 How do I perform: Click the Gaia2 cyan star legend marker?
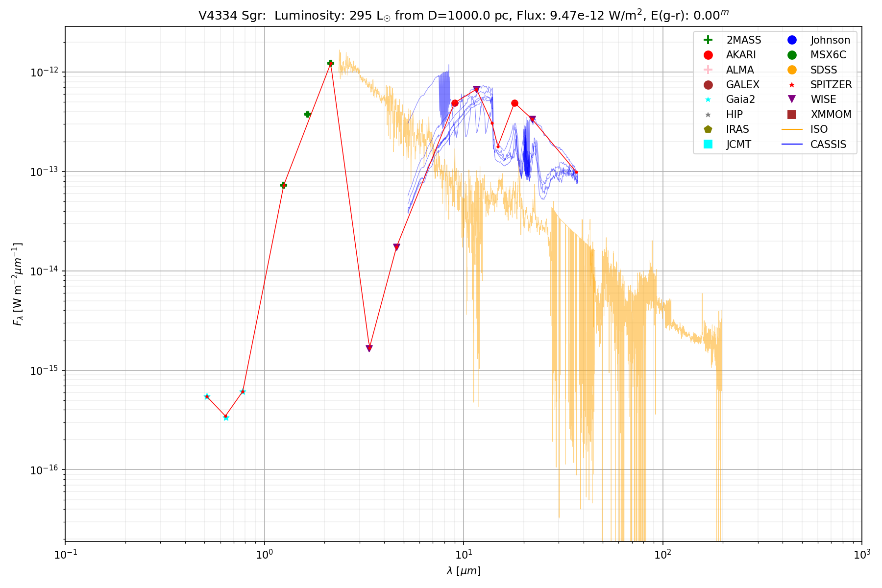pos(708,99)
